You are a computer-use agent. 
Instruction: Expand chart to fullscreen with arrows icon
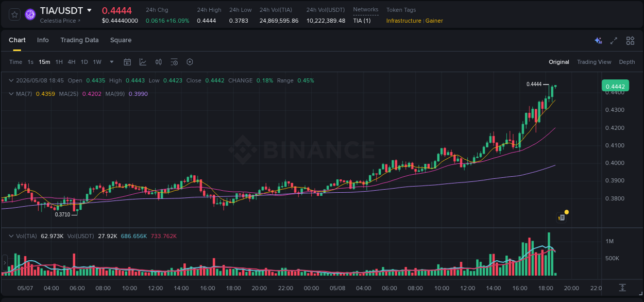(x=614, y=40)
